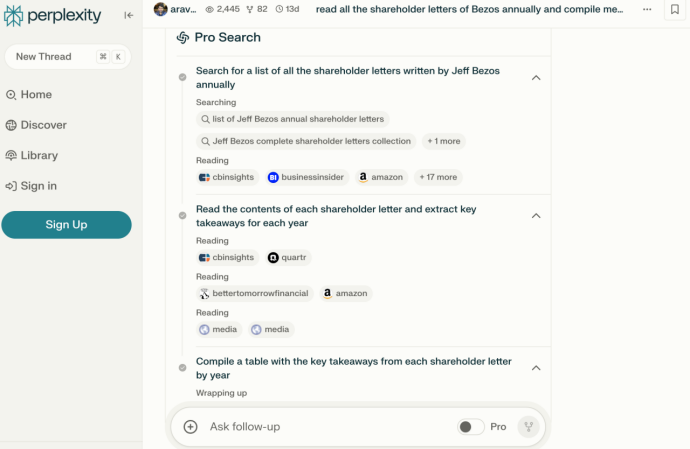
Task: Open the three-dot more options menu
Action: (x=646, y=10)
